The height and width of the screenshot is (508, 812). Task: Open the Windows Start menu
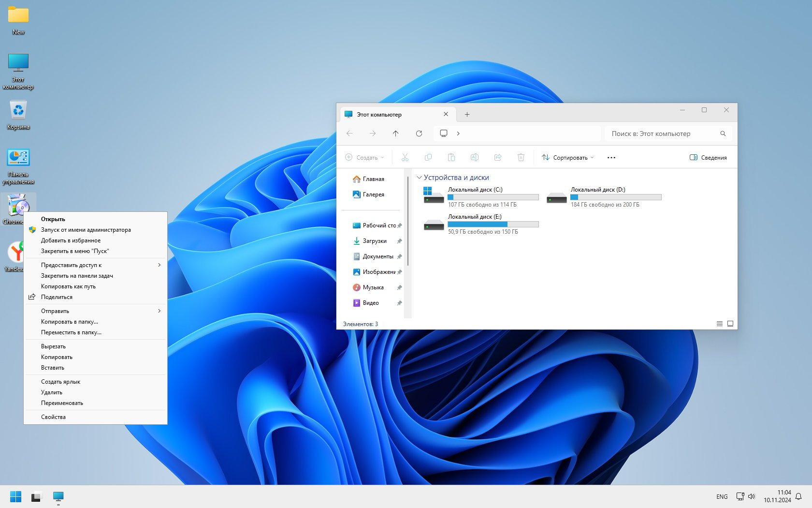(x=15, y=496)
